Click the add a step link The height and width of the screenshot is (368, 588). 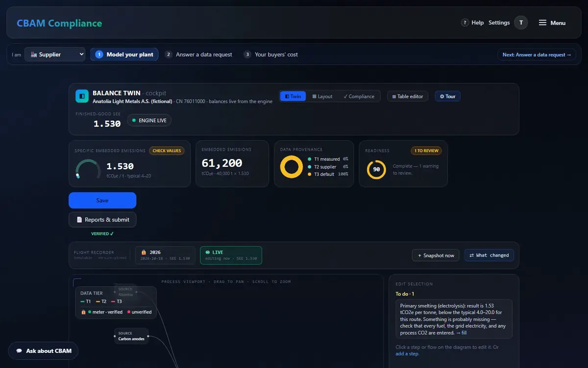pos(407,354)
